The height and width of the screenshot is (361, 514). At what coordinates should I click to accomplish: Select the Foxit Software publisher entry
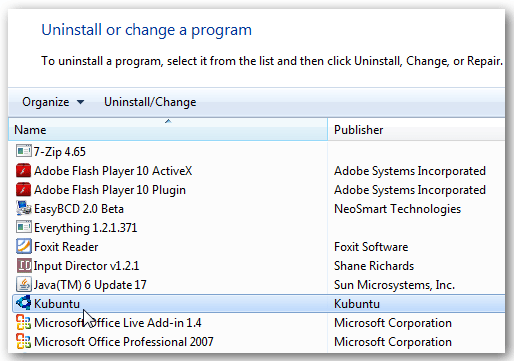pos(371,247)
